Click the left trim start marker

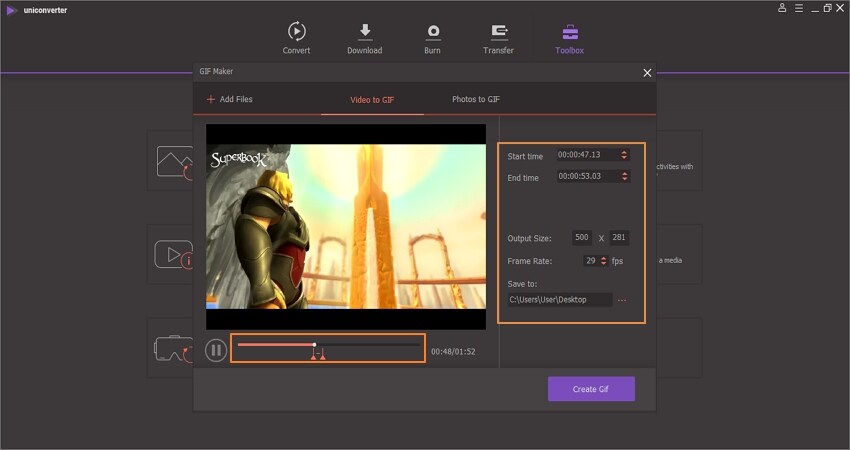[313, 356]
